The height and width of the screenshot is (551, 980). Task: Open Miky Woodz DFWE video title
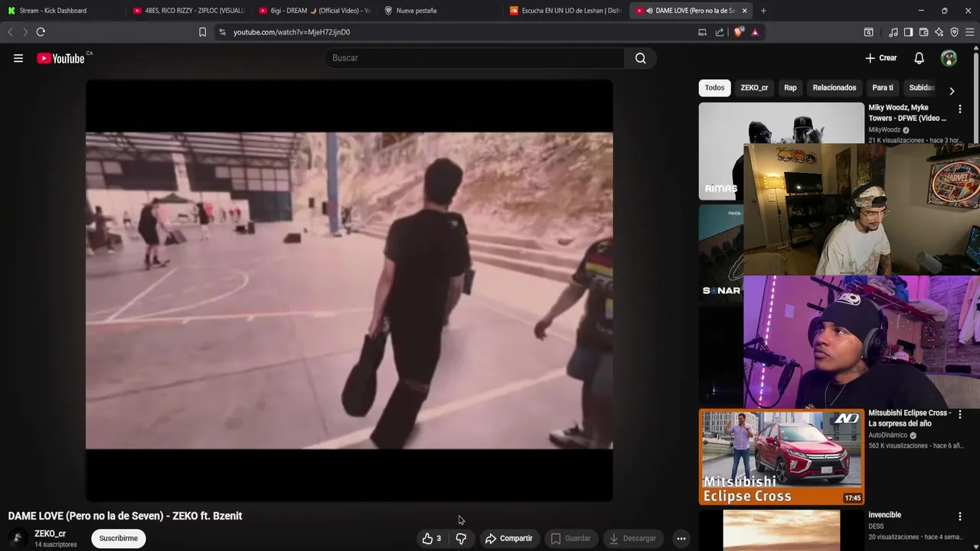(907, 112)
